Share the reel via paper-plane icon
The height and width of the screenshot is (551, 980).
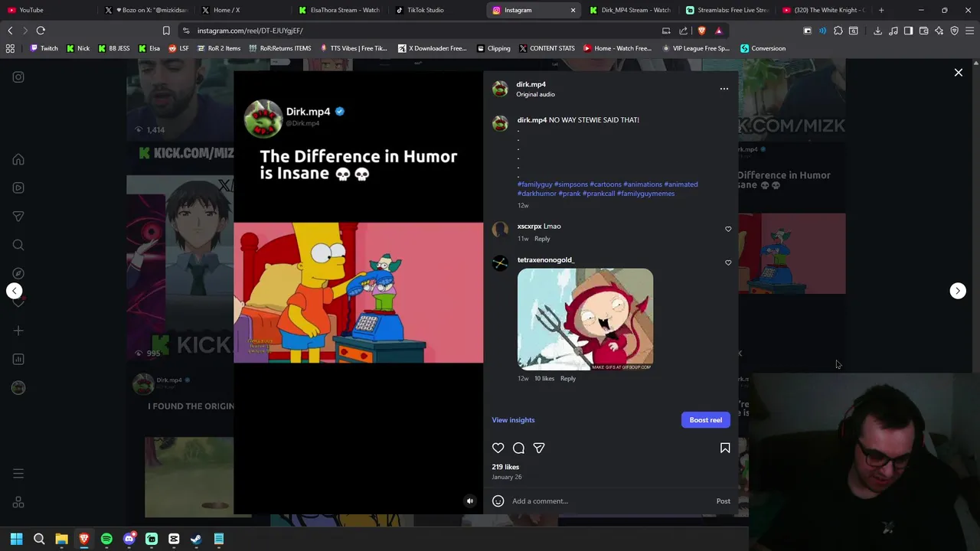[539, 448]
